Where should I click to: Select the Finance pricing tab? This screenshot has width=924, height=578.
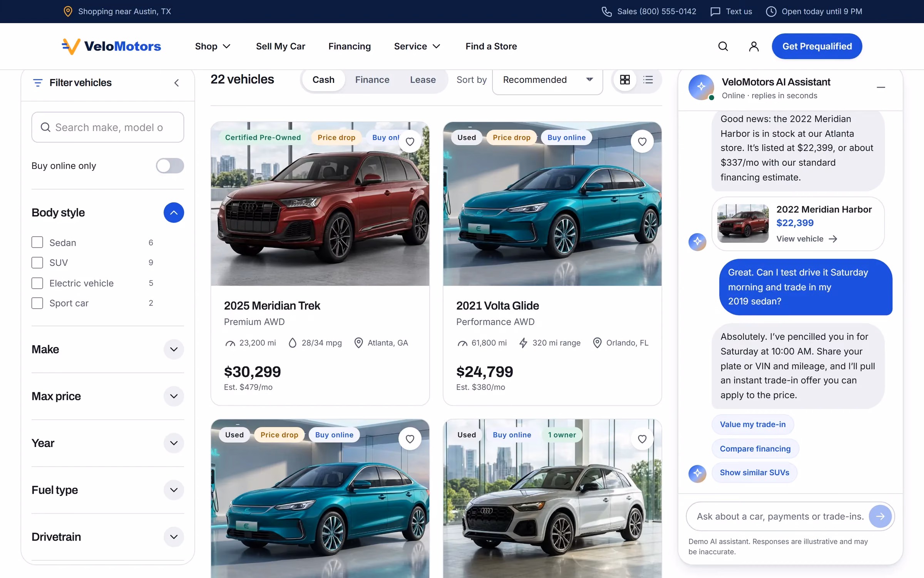372,80
